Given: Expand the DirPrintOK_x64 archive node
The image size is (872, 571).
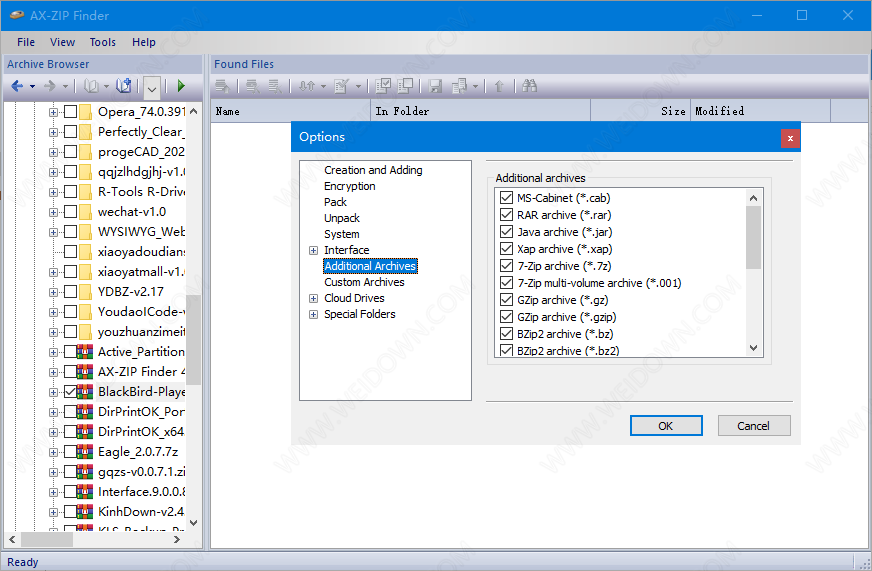Looking at the screenshot, I should [53, 433].
